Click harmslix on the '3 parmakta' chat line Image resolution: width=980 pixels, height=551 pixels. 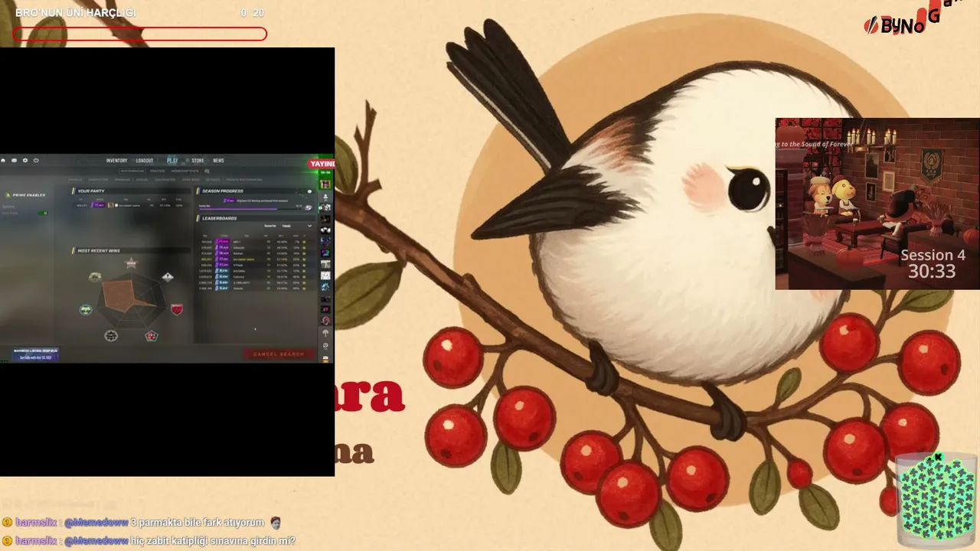pos(35,523)
